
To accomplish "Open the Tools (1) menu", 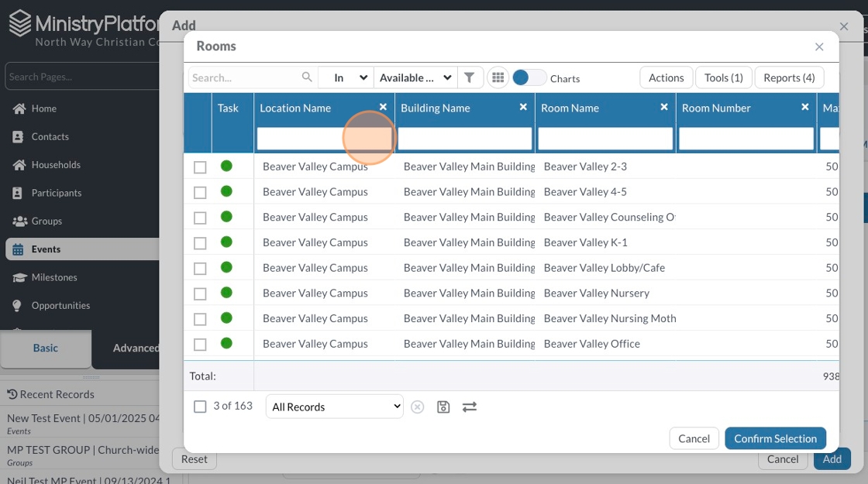I will [724, 77].
